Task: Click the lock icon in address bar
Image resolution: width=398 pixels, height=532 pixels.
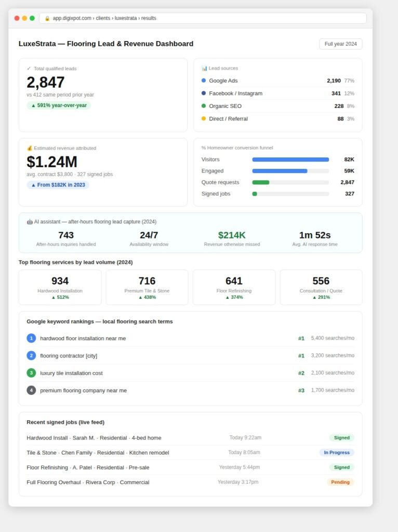Action: pos(47,18)
